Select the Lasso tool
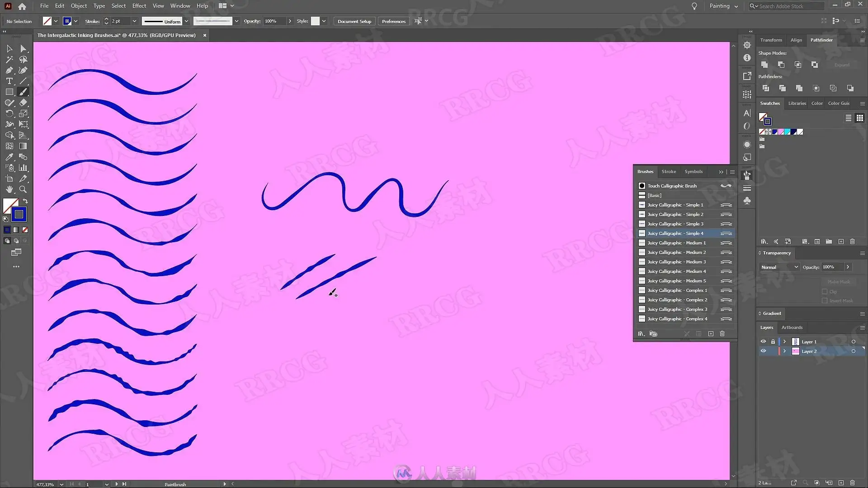 tap(24, 60)
